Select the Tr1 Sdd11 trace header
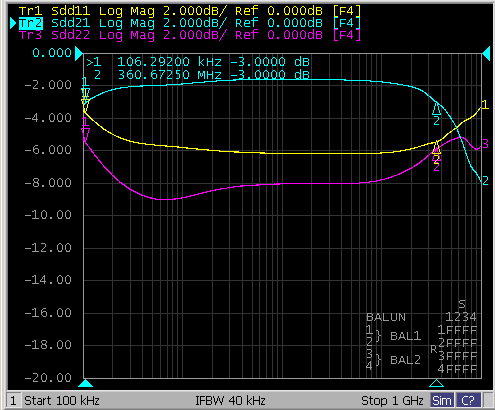The image size is (495, 410). (189, 11)
